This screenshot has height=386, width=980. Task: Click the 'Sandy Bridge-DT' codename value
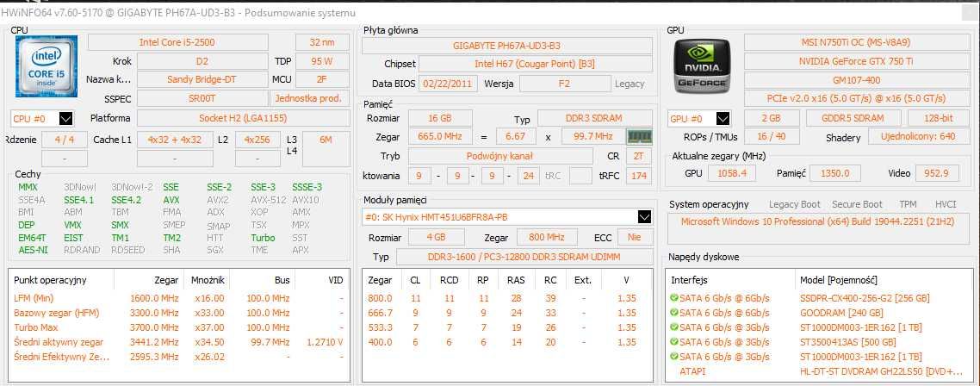202,79
